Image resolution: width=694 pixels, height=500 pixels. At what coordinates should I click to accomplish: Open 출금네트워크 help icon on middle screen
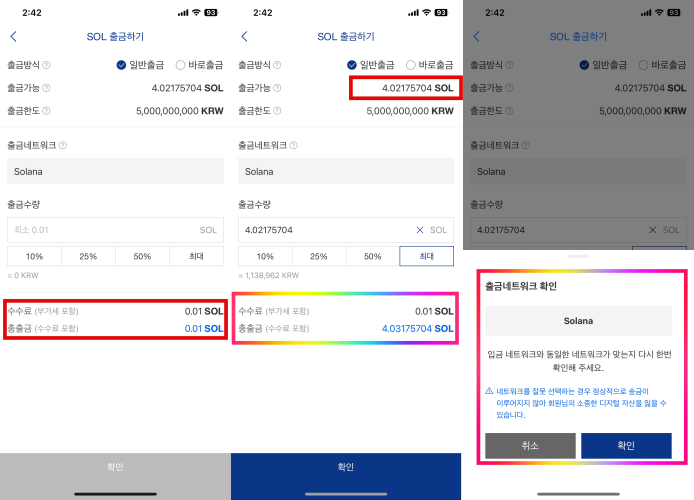tap(293, 145)
